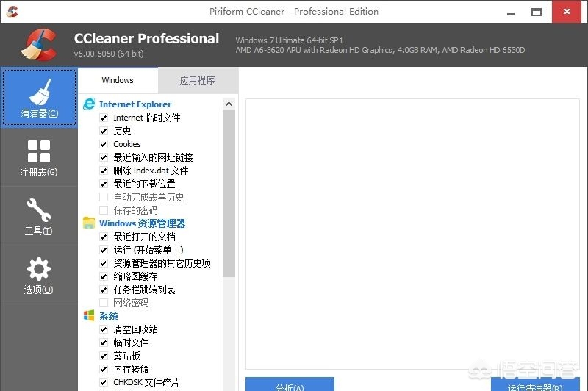
Task: Click the version text v5.00.5050 (64-bit)
Action: (x=109, y=54)
